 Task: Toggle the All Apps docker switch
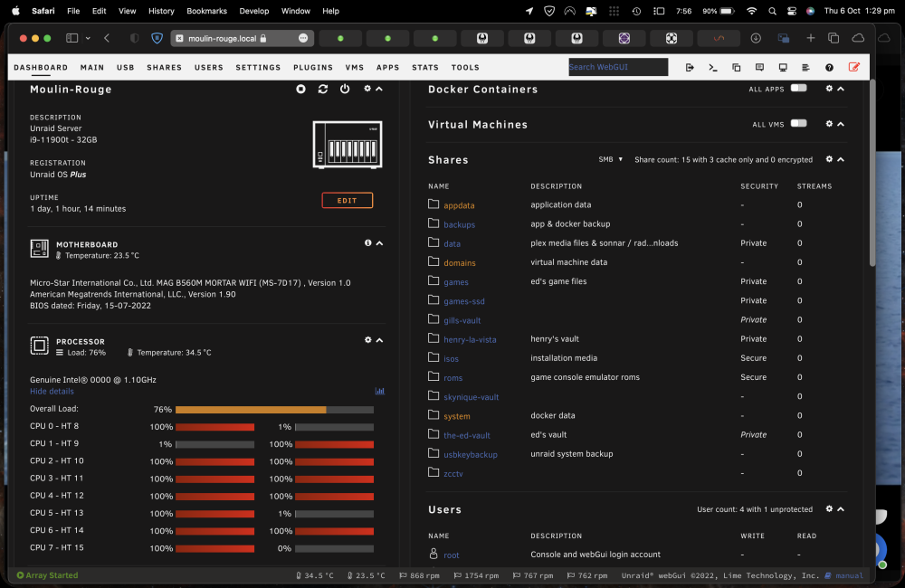coord(798,89)
